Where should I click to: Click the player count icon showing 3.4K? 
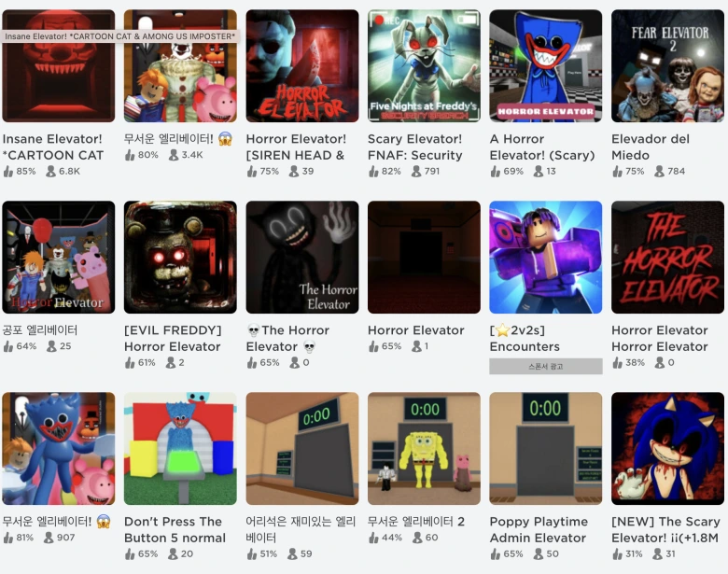point(174,155)
